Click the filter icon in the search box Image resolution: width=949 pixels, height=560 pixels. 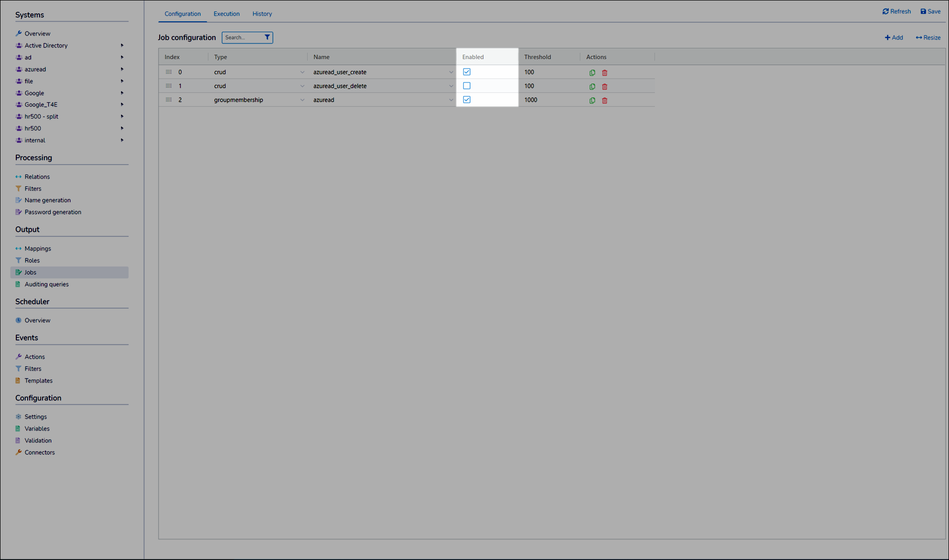267,38
